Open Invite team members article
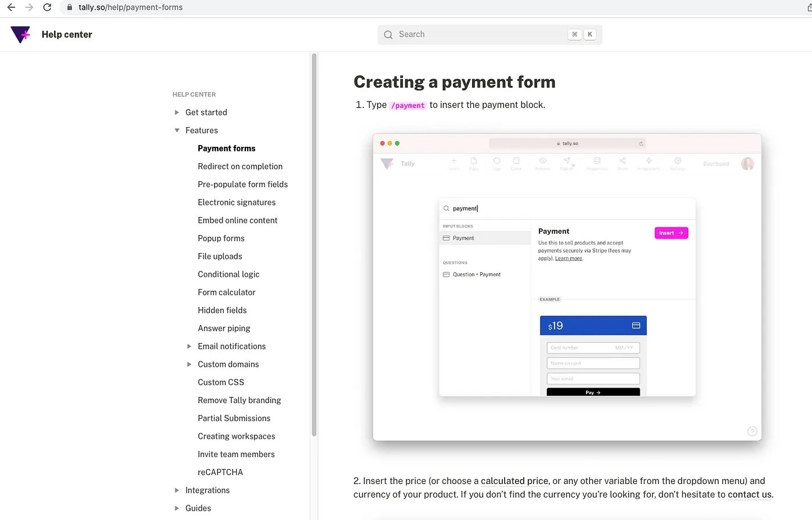 [236, 454]
